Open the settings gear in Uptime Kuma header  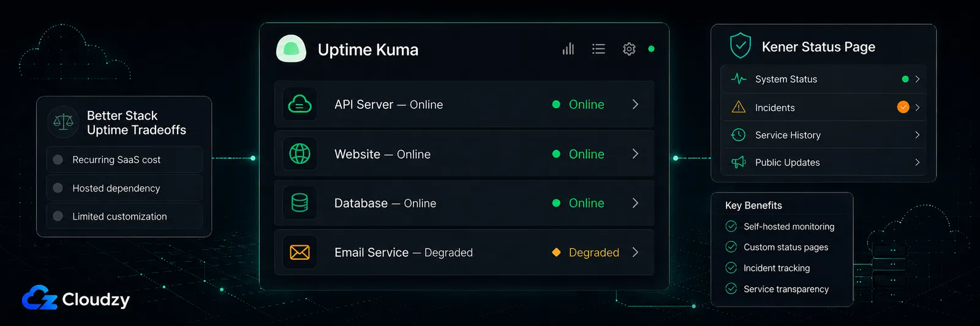629,49
